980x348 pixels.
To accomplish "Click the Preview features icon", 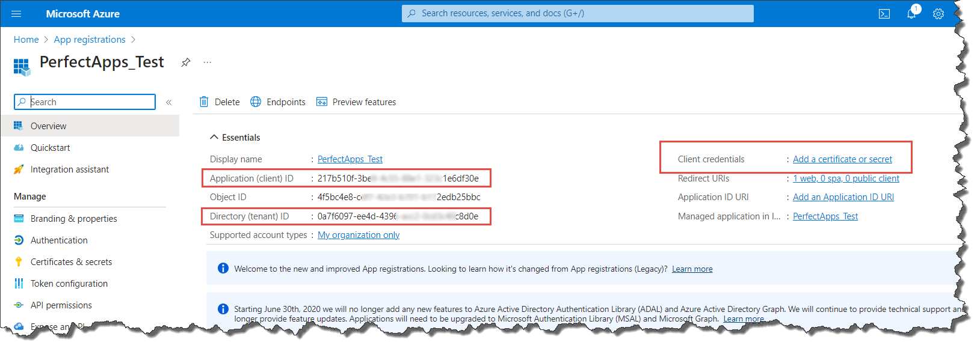I will coord(322,102).
